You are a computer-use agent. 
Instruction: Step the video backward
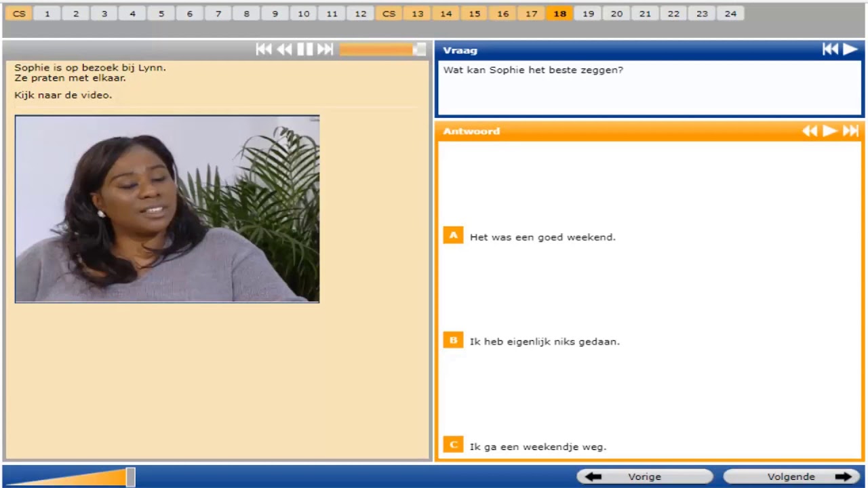[x=284, y=49]
